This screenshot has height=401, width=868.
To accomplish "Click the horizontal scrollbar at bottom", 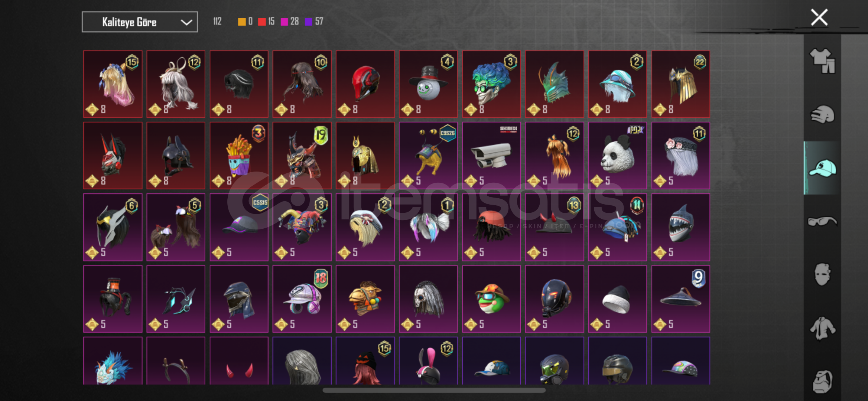I will point(434,390).
